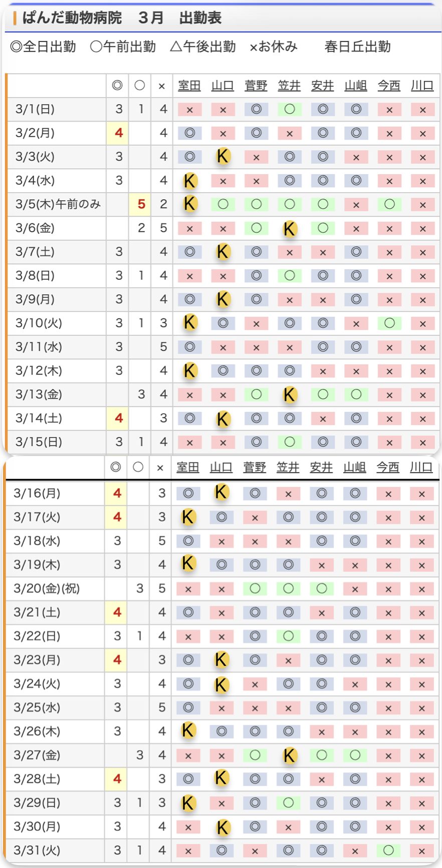The image size is (442, 868).
Task: Click 室田's K badge on 3/29
Action: point(188,802)
